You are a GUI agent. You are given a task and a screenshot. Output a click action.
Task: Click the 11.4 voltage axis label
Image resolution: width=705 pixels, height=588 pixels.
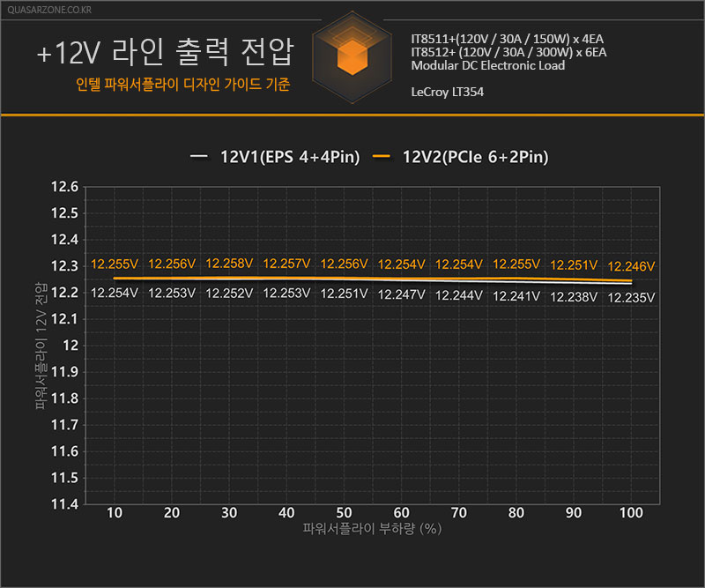(x=64, y=504)
